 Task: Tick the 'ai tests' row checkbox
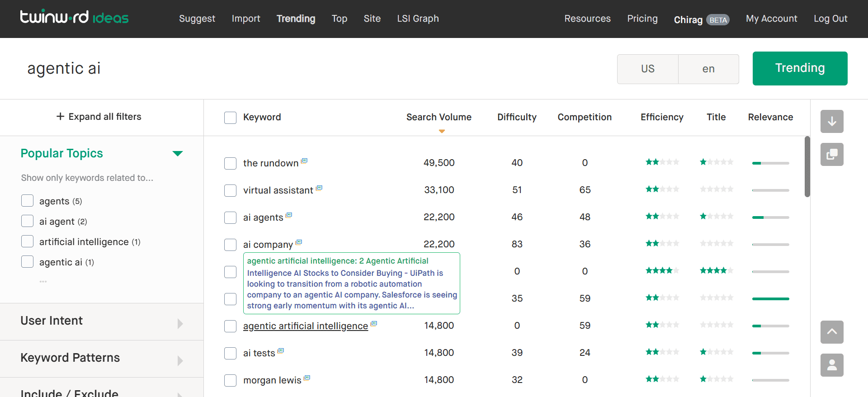tap(230, 353)
